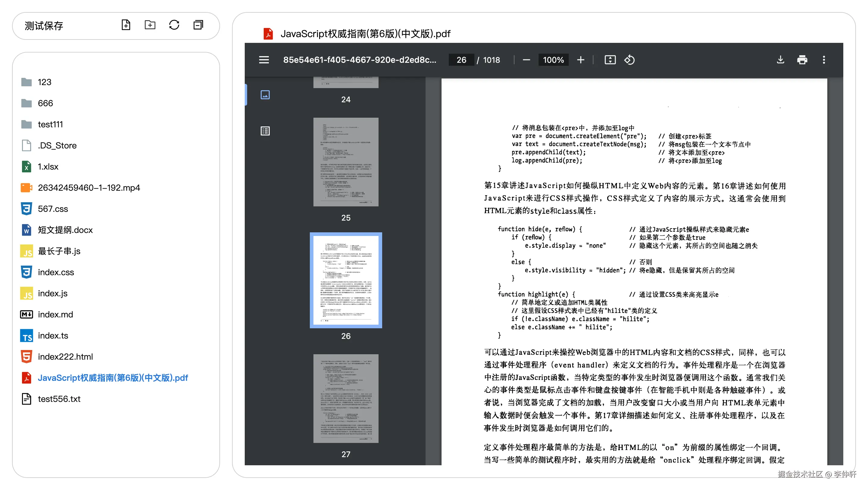Download the PDF file
Image resolution: width=868 pixels, height=490 pixels.
click(780, 60)
